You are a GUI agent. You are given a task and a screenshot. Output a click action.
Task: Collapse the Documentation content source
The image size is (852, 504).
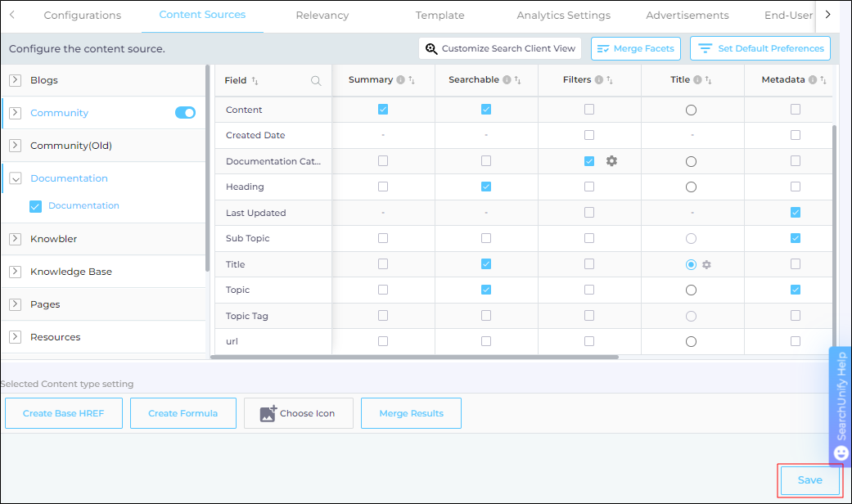pos(15,178)
